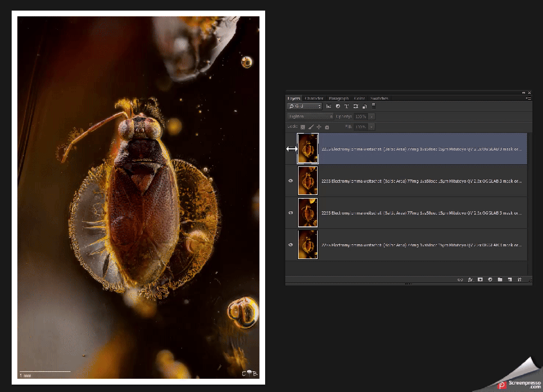Filter layers by adjustment layer icon
This screenshot has height=392, width=543.
[x=338, y=106]
